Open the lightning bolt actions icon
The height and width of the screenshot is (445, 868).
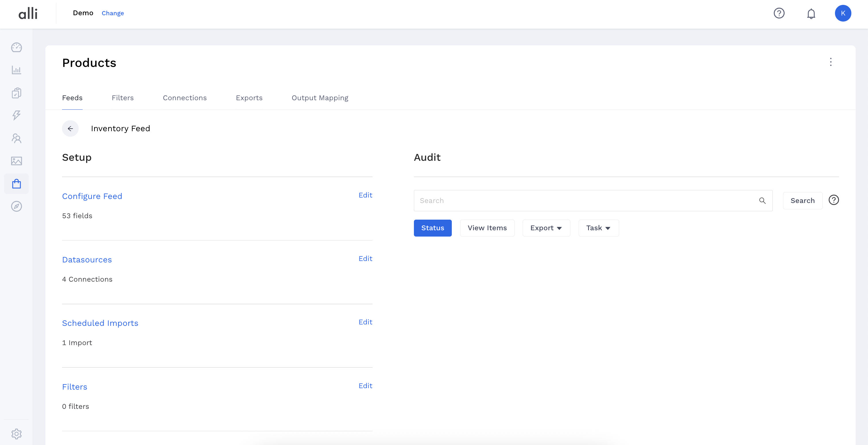[16, 115]
